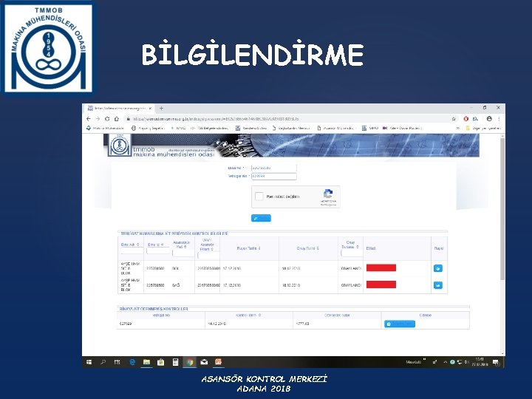This screenshot has width=532, height=399.
Task: Click the blue payment button in Ödeme column
Action: click(400, 324)
